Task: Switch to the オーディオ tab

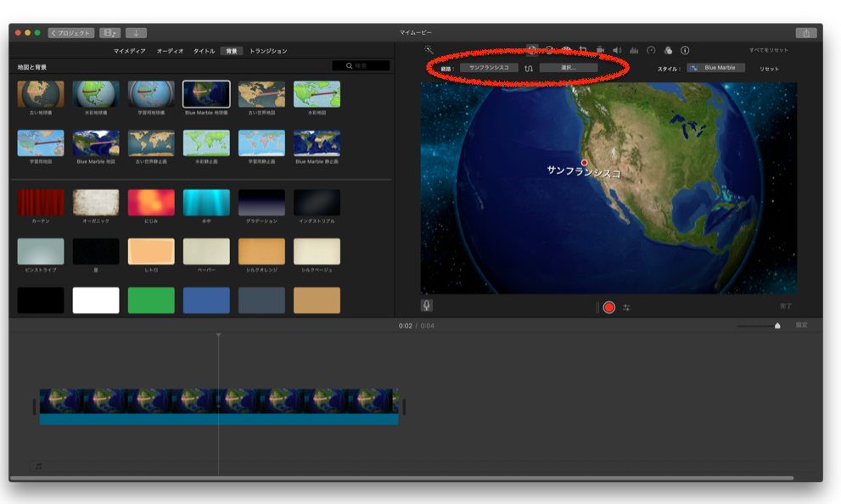Action: tap(170, 51)
